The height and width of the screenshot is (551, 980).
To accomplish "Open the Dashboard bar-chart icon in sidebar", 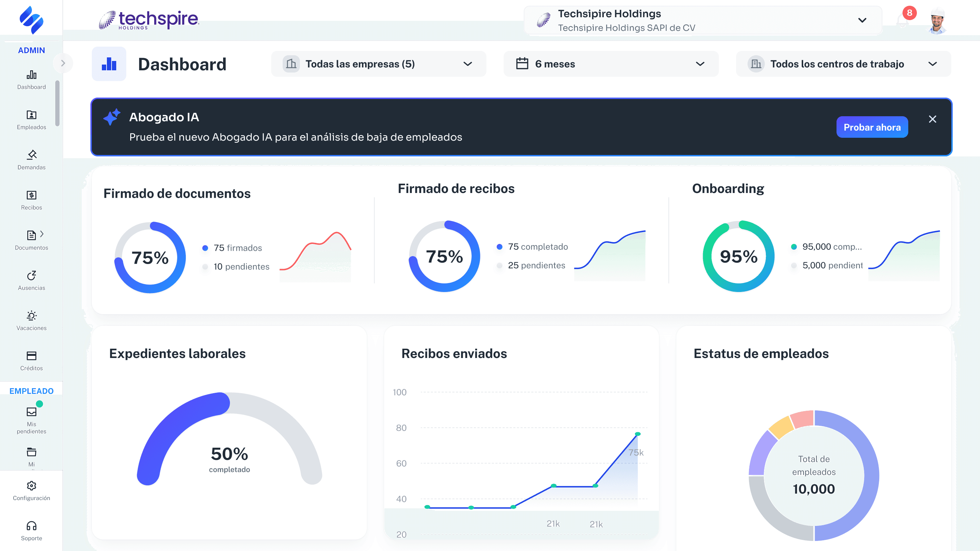I will click(x=31, y=76).
